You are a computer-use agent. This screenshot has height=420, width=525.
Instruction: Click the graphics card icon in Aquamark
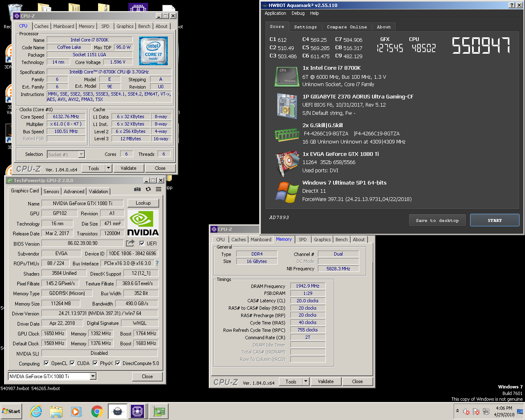286,163
